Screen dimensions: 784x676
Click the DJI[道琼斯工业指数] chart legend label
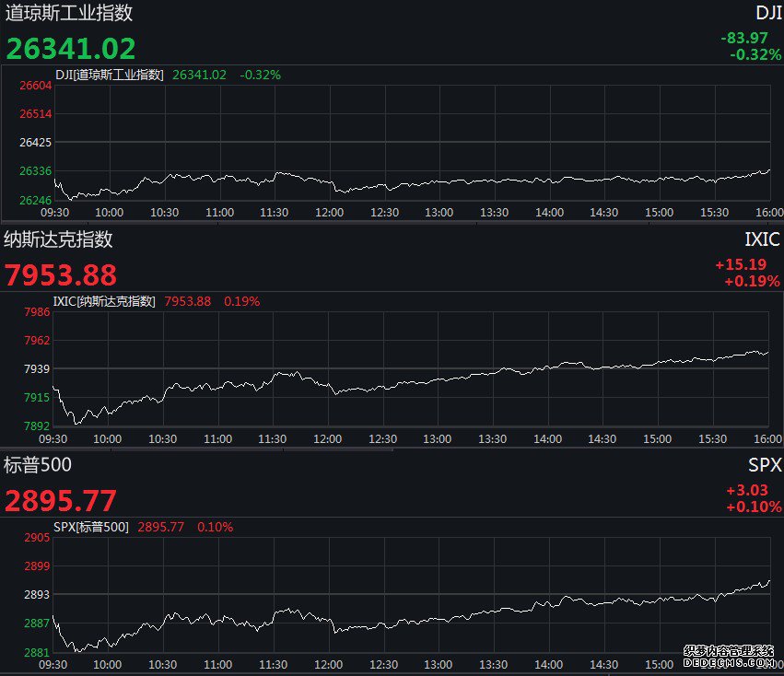point(110,75)
